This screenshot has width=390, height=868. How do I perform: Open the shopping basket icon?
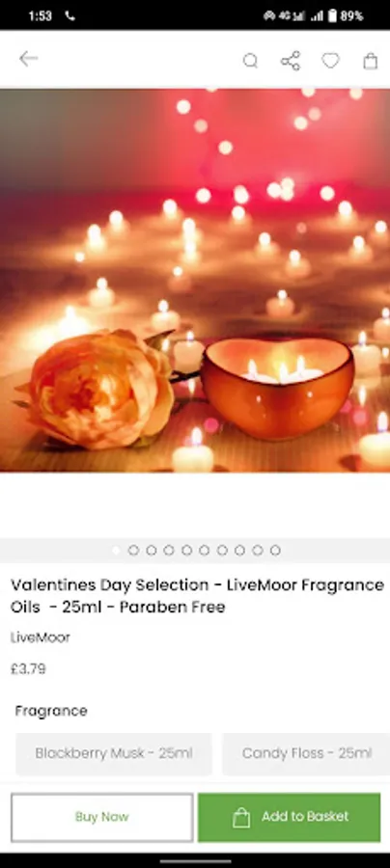click(370, 61)
